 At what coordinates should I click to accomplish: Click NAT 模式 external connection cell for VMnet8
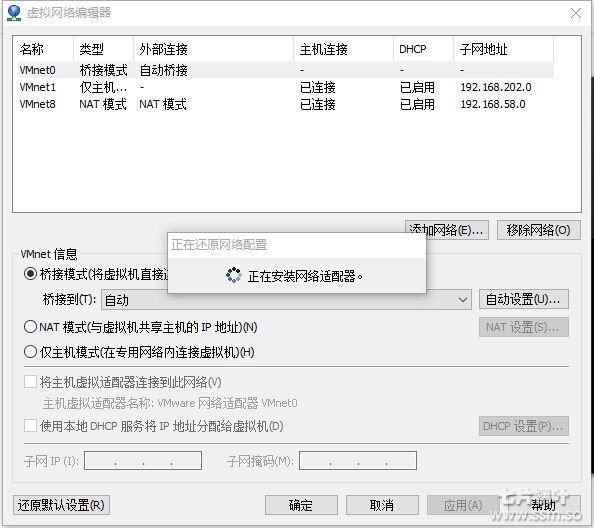coord(163,104)
